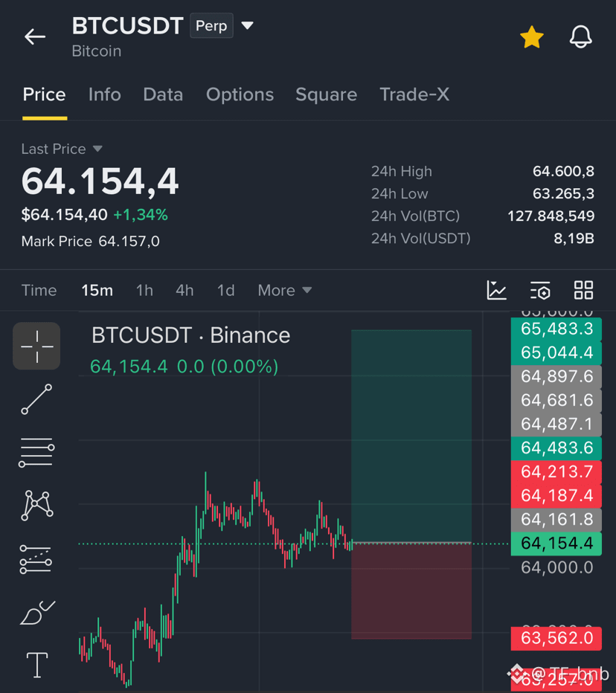Click the 65,044.4 green price label
Image resolution: width=616 pixels, height=693 pixels.
(x=556, y=352)
